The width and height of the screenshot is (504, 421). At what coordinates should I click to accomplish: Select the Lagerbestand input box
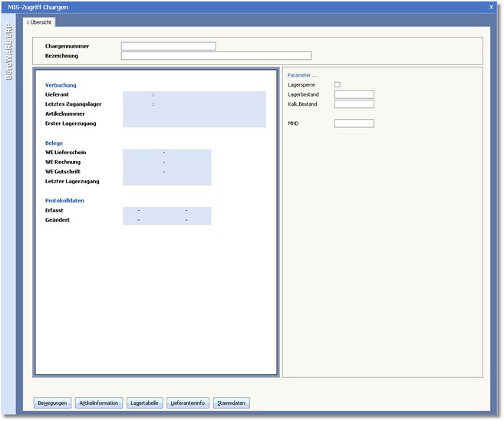(x=354, y=94)
